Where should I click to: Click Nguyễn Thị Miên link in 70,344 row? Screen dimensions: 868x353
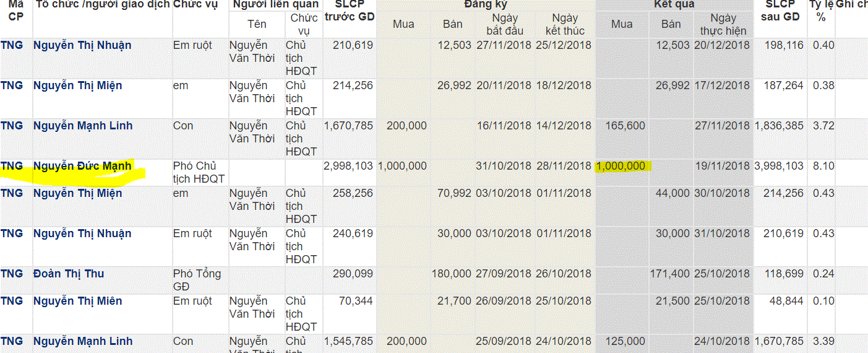pos(78,301)
